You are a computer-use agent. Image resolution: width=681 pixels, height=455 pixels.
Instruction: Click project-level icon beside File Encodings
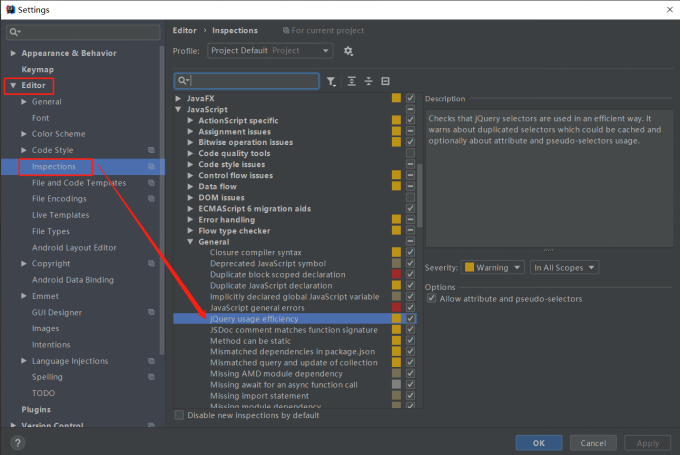pyautogui.click(x=151, y=199)
